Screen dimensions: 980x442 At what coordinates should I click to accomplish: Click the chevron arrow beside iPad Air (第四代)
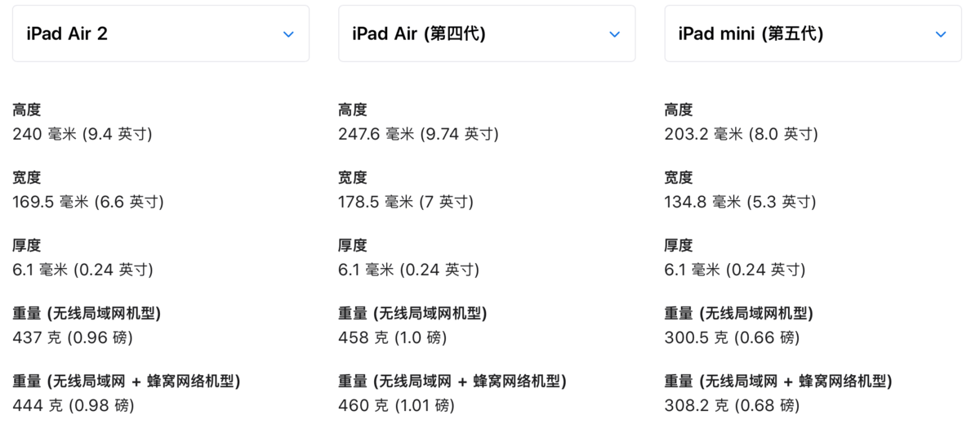(x=614, y=34)
